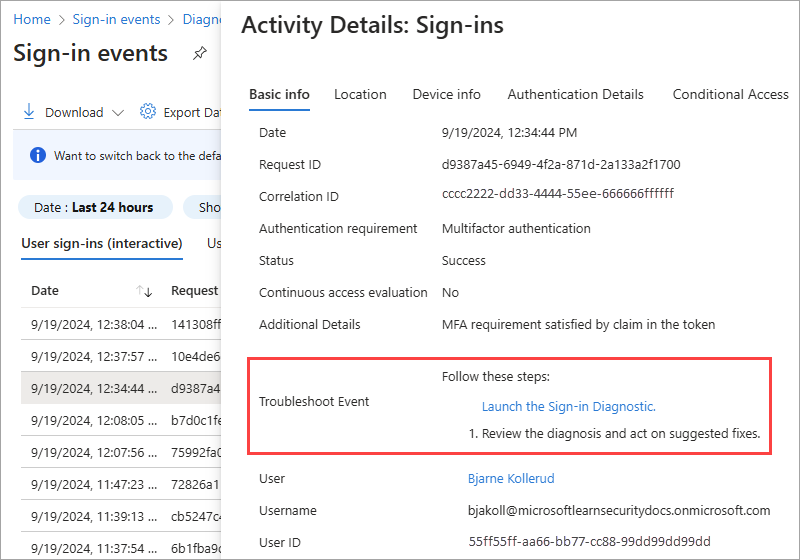Open user Bjarne Kollerud profile link

tap(510, 478)
